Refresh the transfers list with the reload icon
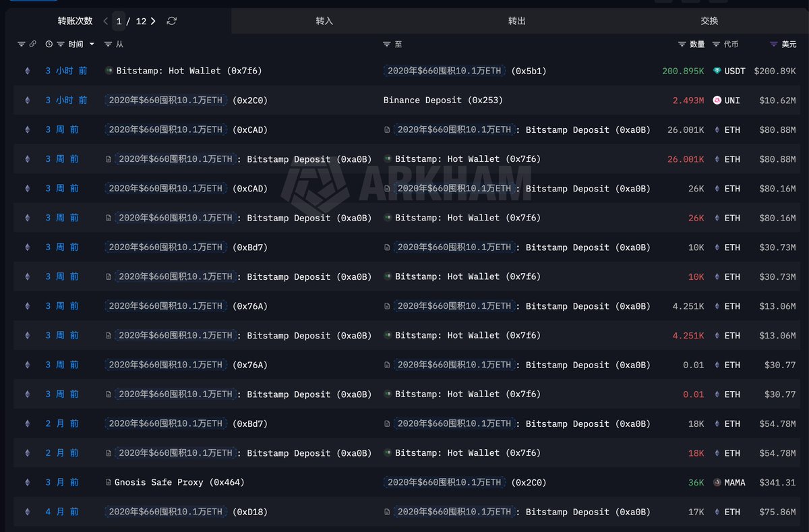 (x=171, y=21)
